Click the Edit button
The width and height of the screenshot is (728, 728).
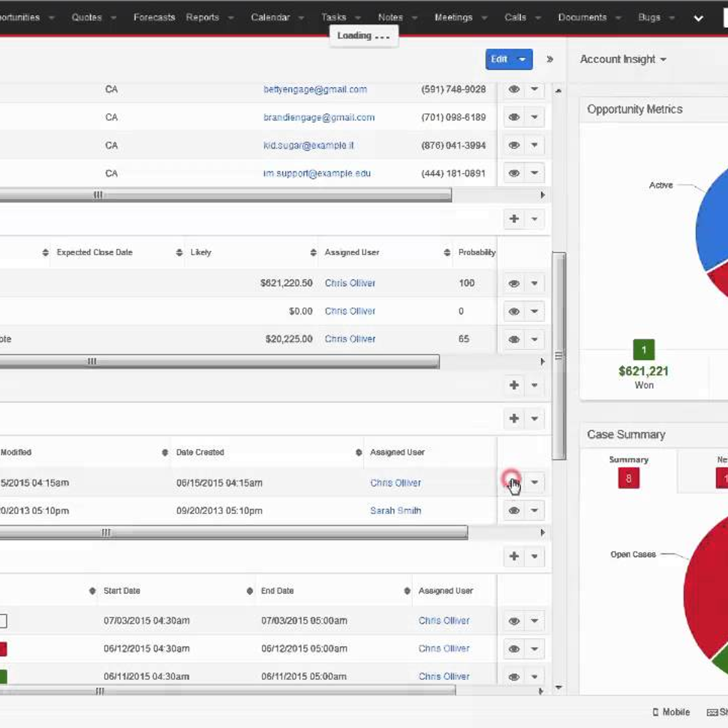click(500, 59)
